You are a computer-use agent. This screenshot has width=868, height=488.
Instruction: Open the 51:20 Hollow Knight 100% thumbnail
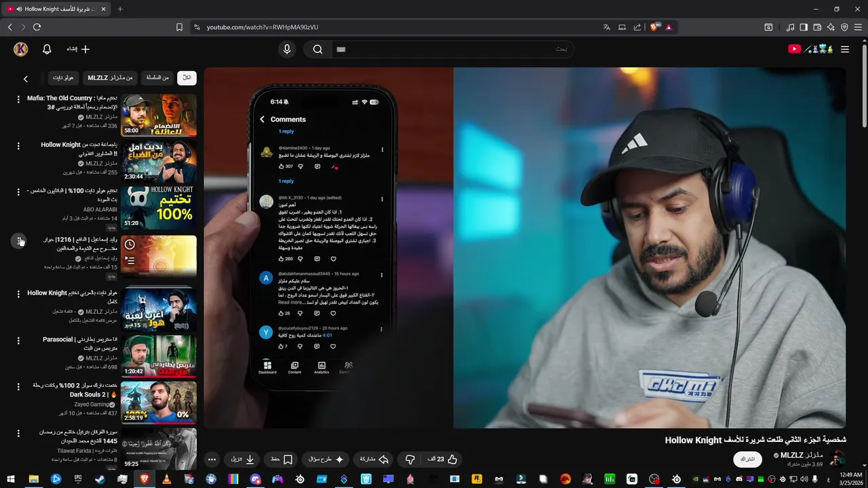point(159,208)
